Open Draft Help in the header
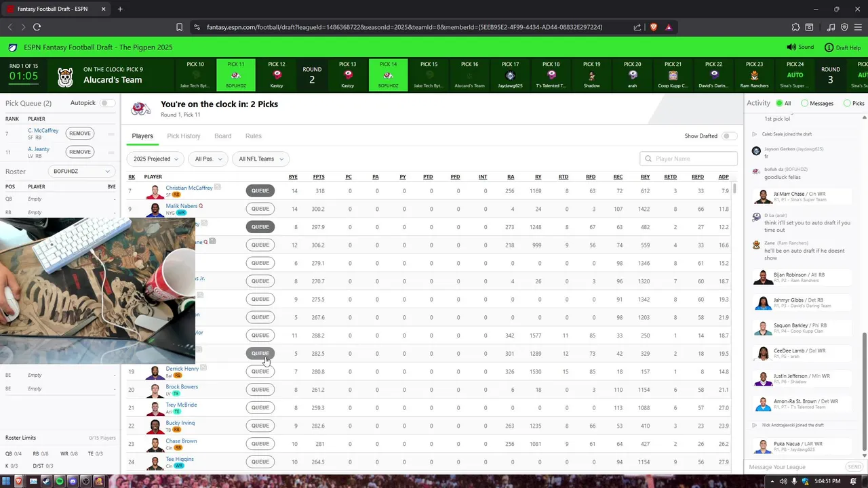 tap(842, 47)
